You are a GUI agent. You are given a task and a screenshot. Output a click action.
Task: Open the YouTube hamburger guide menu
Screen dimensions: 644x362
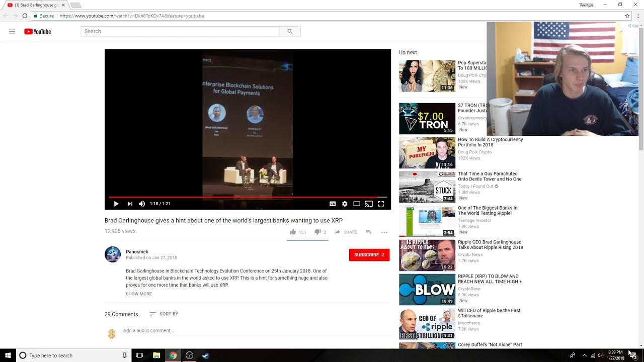point(12,32)
